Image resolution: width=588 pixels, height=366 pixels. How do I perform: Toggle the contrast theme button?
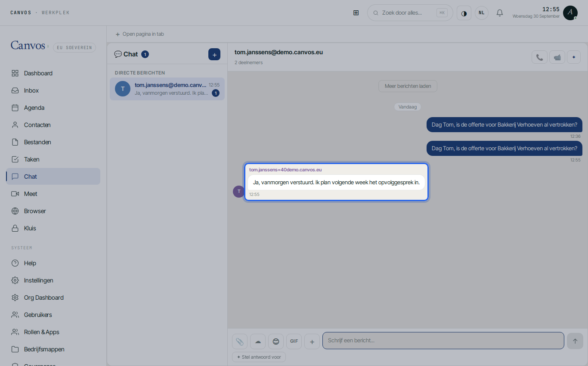(464, 13)
